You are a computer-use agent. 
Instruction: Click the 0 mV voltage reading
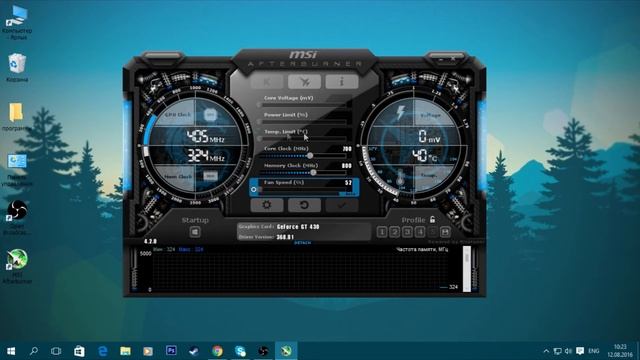(x=429, y=136)
